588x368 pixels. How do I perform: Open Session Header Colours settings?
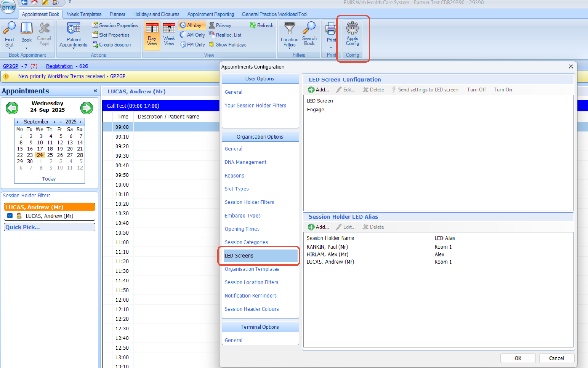[x=251, y=309]
